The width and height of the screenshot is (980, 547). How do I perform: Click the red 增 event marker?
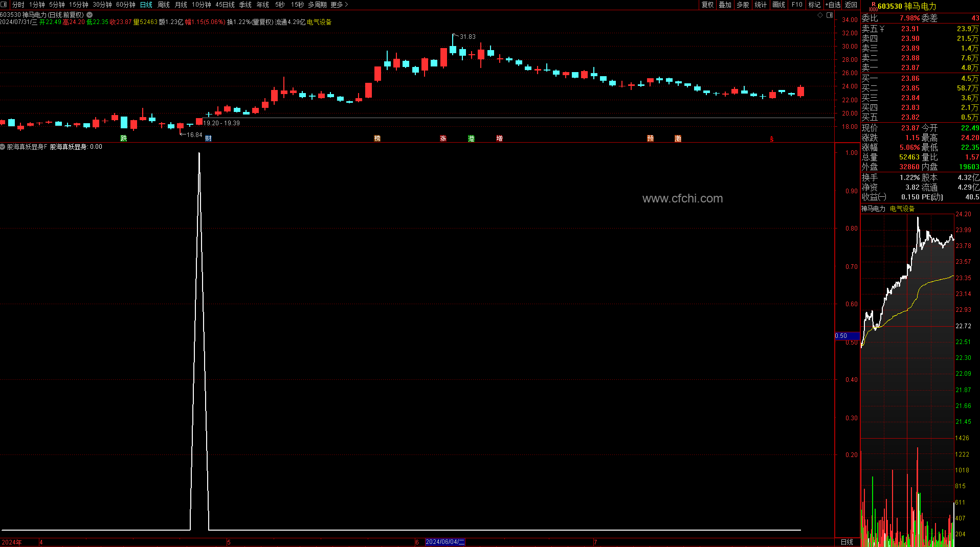click(x=499, y=139)
